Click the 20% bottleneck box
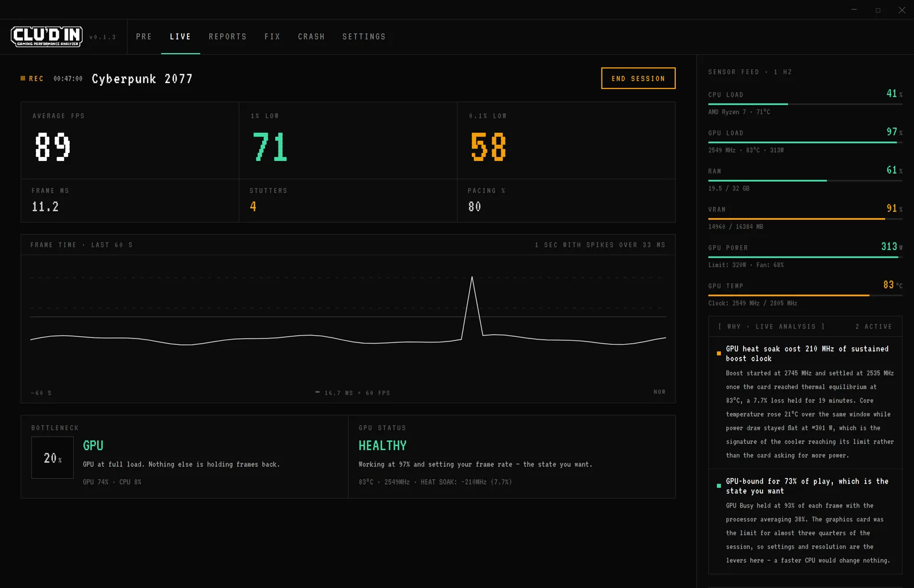The image size is (914, 588). click(x=53, y=457)
